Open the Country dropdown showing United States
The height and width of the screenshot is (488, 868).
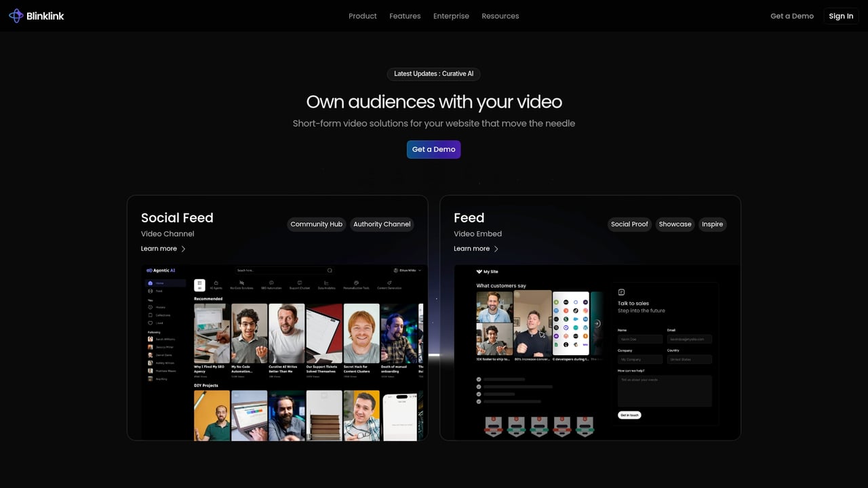pos(689,359)
